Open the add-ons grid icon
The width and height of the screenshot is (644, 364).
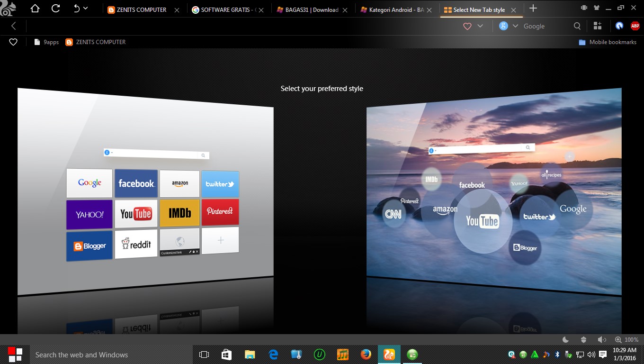click(598, 26)
